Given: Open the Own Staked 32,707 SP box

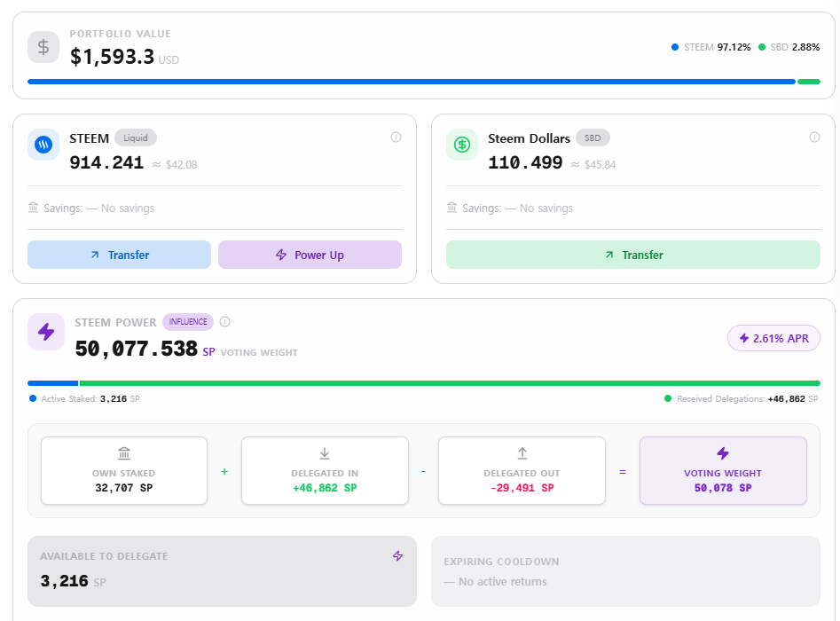Looking at the screenshot, I should coord(124,470).
